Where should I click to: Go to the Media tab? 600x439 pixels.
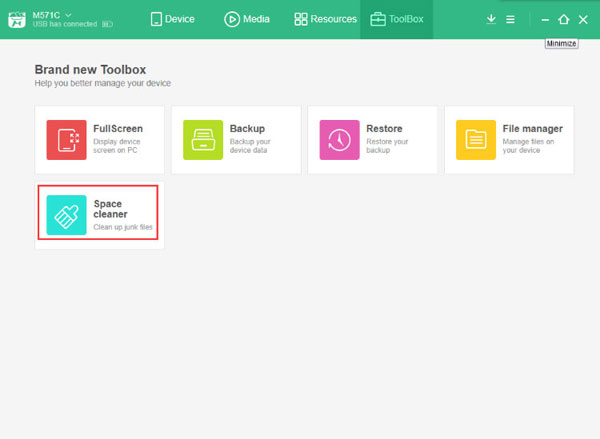click(247, 19)
